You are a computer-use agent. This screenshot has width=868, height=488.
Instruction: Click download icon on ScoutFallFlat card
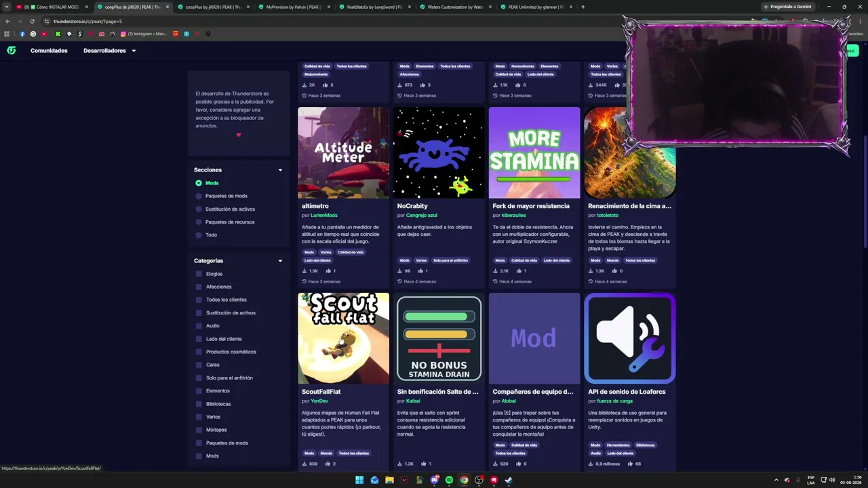pos(304,464)
